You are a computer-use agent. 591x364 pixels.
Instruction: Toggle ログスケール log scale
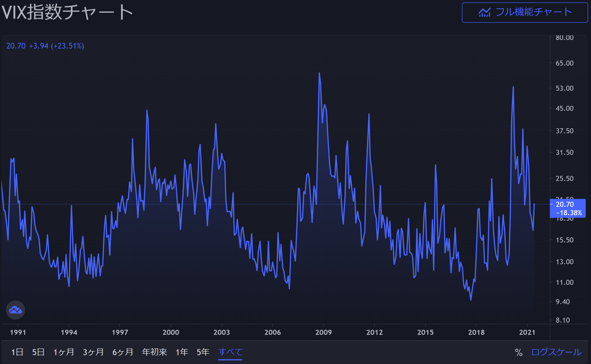(x=556, y=352)
